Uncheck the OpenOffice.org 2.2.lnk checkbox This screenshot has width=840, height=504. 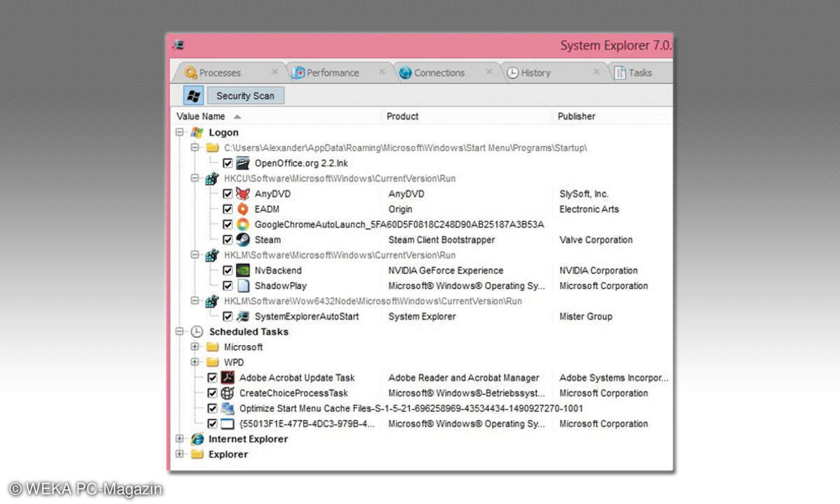pyautogui.click(x=227, y=163)
